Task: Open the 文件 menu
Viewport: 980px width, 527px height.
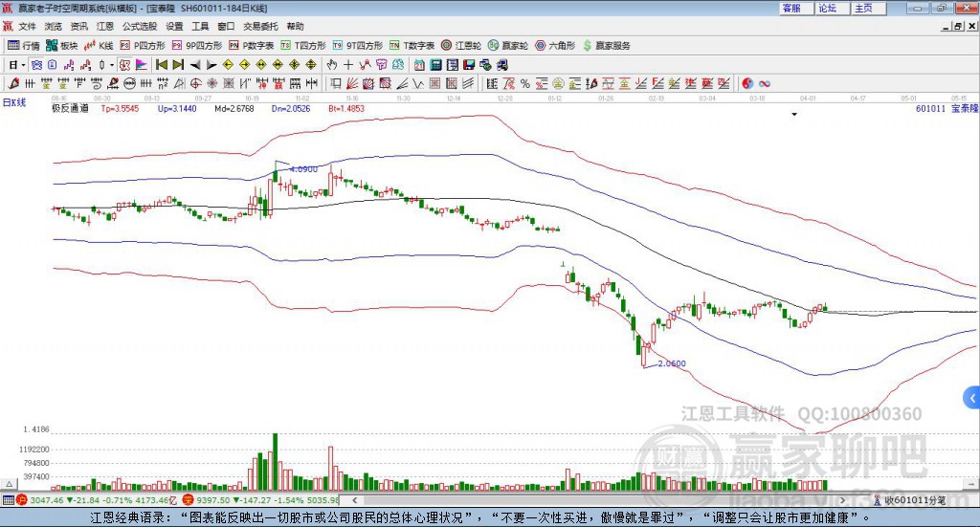Action: tap(27, 26)
